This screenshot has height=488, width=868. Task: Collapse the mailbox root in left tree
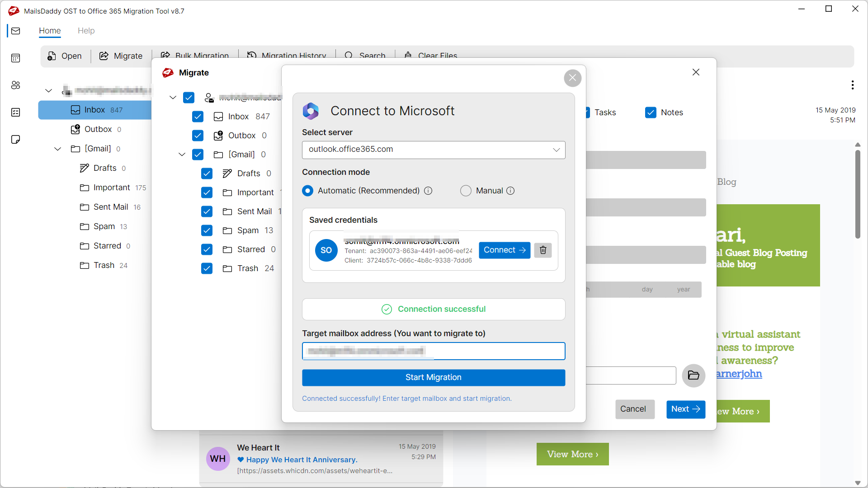(48, 91)
